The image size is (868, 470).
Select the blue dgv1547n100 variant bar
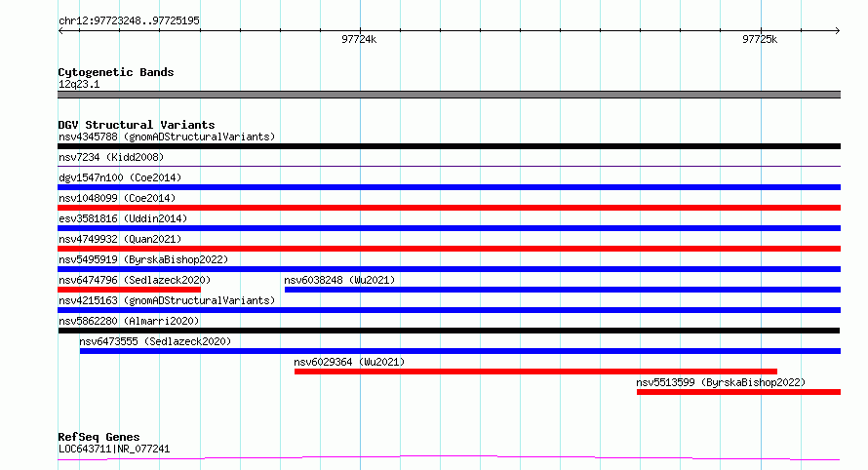pyautogui.click(x=449, y=187)
